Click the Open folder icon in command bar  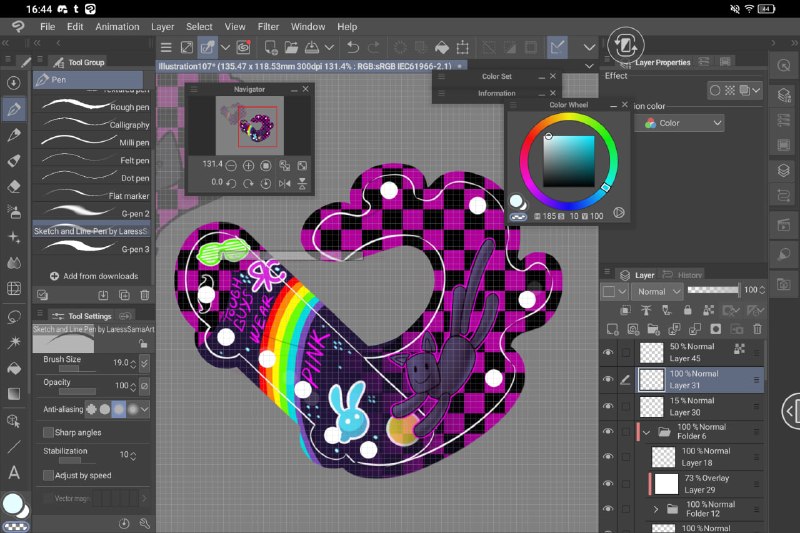pos(291,47)
